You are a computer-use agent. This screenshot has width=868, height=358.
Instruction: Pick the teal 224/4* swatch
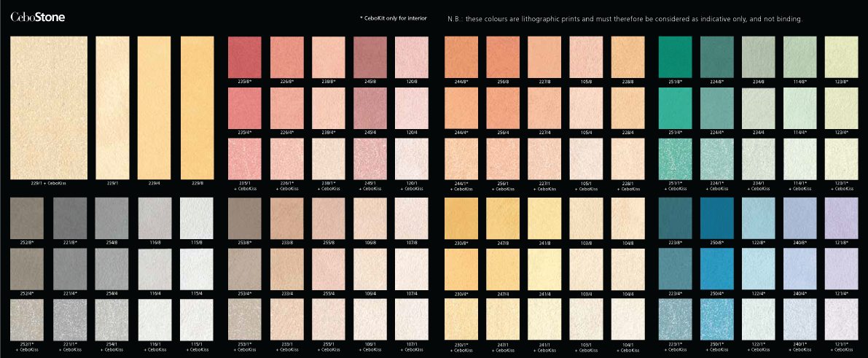point(717,106)
